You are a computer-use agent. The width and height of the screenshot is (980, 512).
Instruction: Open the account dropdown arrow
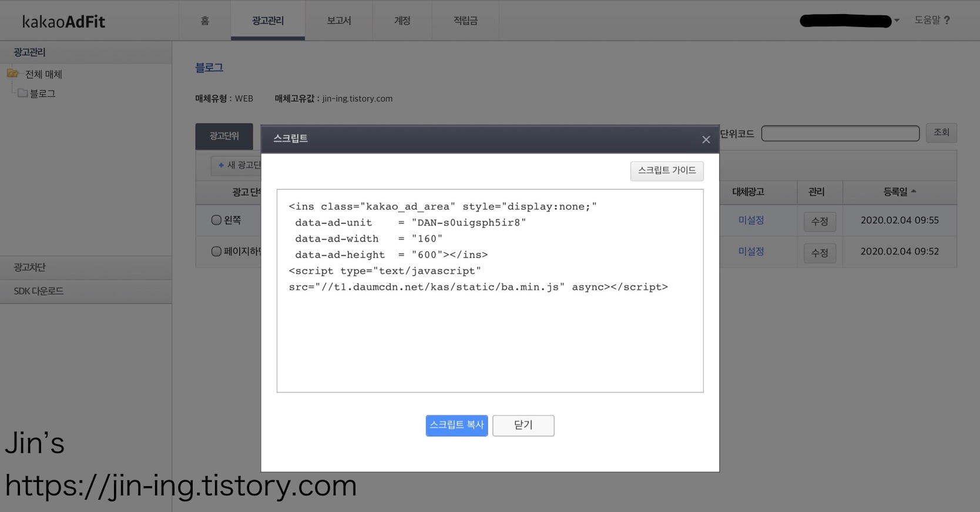897,21
